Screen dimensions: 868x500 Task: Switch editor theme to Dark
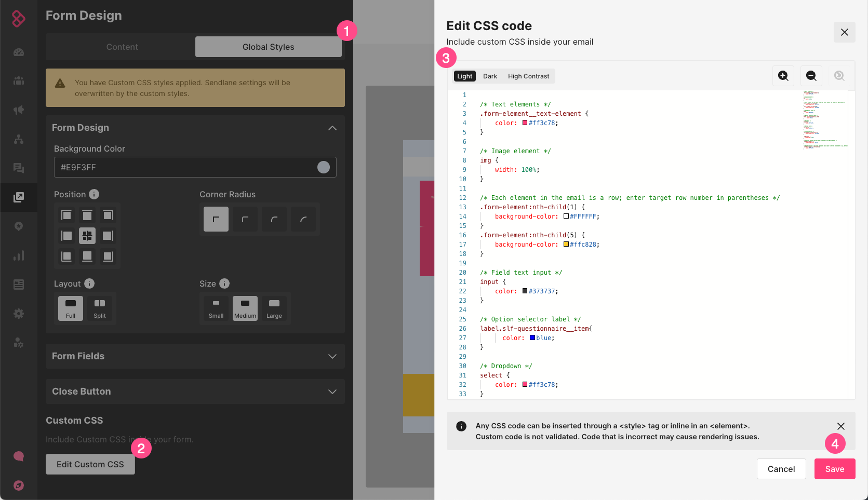click(490, 76)
